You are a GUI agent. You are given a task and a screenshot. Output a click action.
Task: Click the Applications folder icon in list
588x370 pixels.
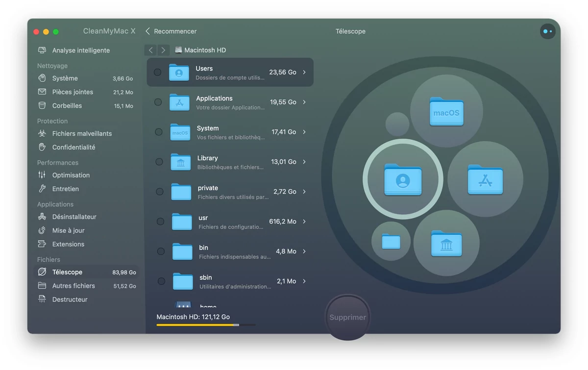click(x=179, y=102)
